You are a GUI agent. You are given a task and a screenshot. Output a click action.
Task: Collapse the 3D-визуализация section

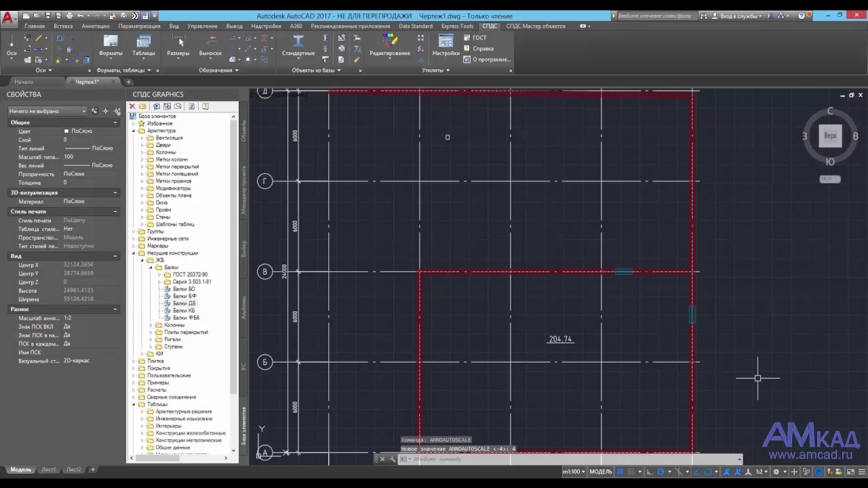click(x=115, y=192)
